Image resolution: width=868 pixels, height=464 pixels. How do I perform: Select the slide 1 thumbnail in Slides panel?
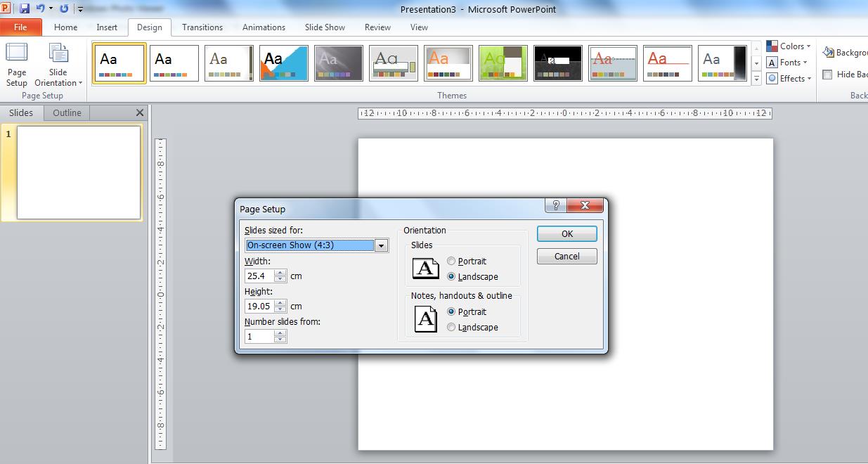coord(77,172)
